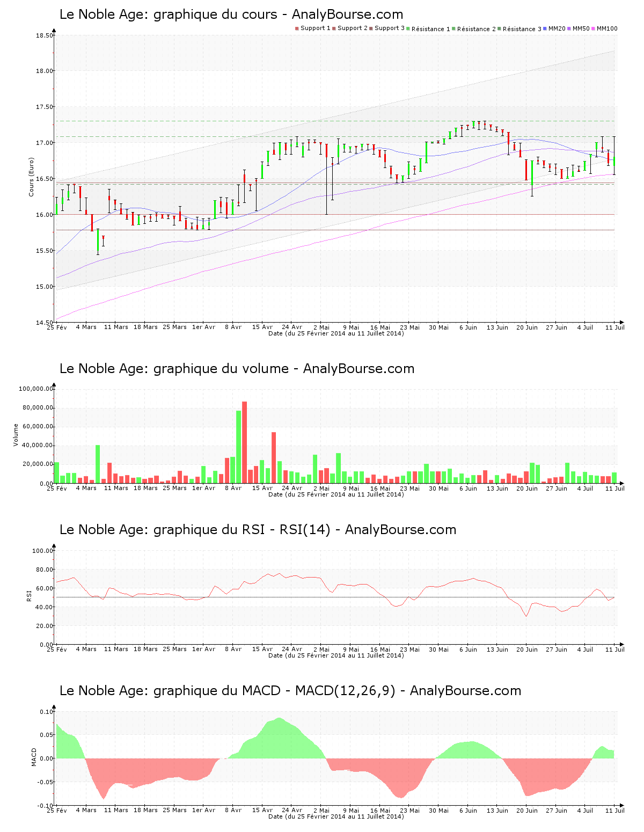Viewport: 644px width, 832px height.
Task: Click '2 Mai' date on price chart
Action: (x=321, y=327)
